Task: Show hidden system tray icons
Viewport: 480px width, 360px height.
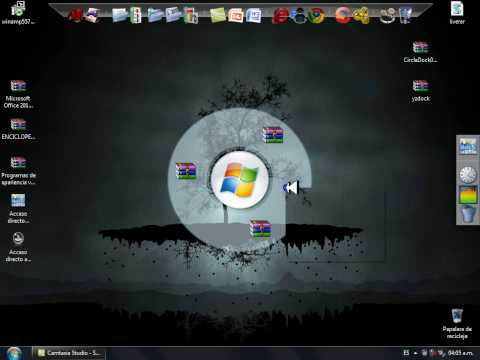Action: 416,353
